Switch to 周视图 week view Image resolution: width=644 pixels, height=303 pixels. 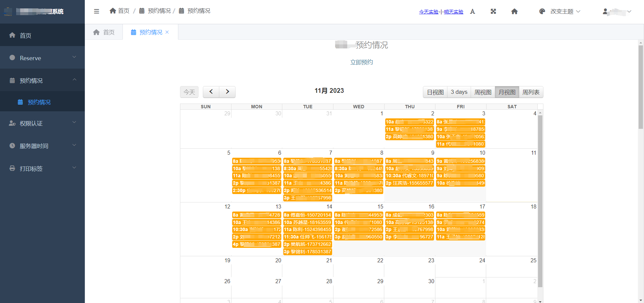tap(483, 92)
